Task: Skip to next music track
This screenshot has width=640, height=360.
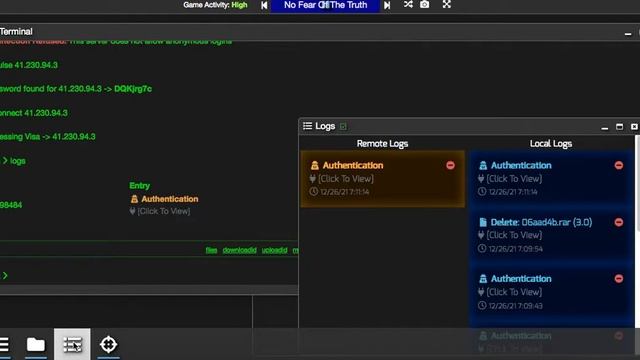Action: [x=387, y=5]
